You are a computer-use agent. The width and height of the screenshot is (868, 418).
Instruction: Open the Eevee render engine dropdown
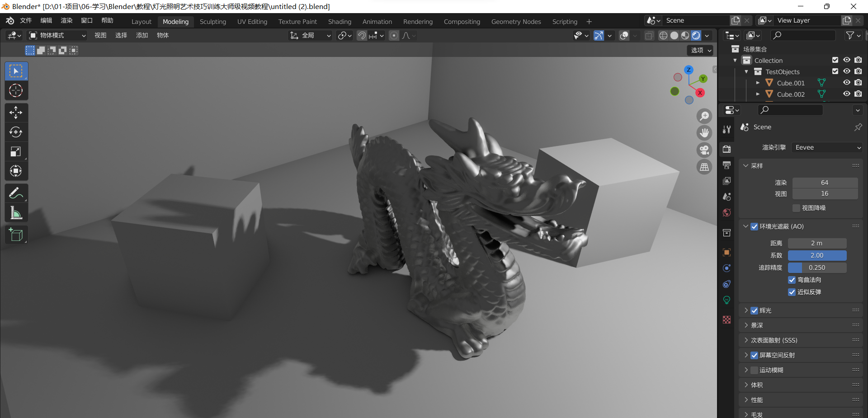[x=827, y=147]
